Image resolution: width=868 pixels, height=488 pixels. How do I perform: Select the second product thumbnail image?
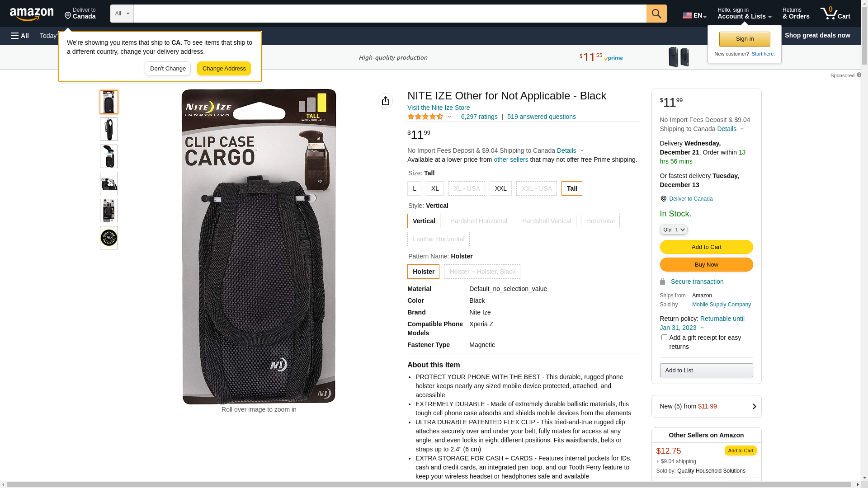tap(109, 129)
